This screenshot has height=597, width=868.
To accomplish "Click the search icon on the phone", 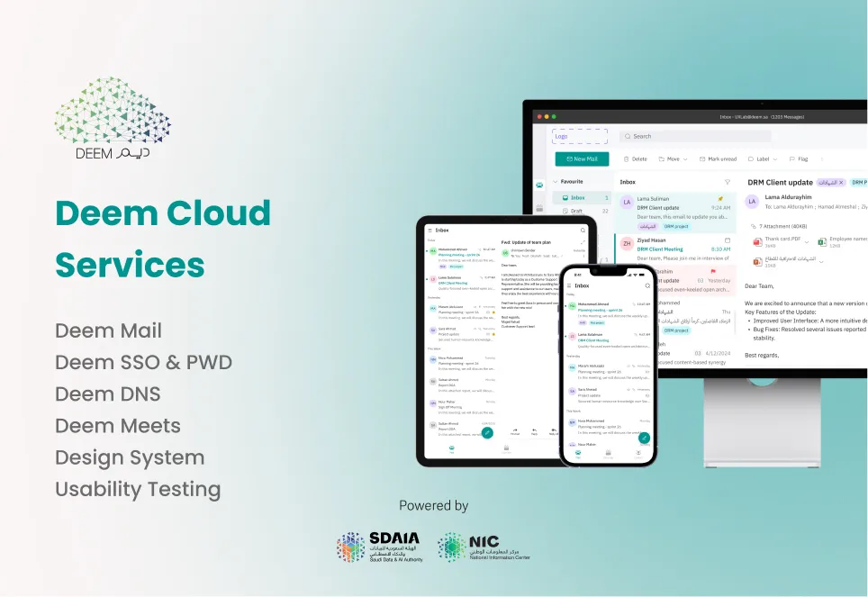I will [x=647, y=285].
